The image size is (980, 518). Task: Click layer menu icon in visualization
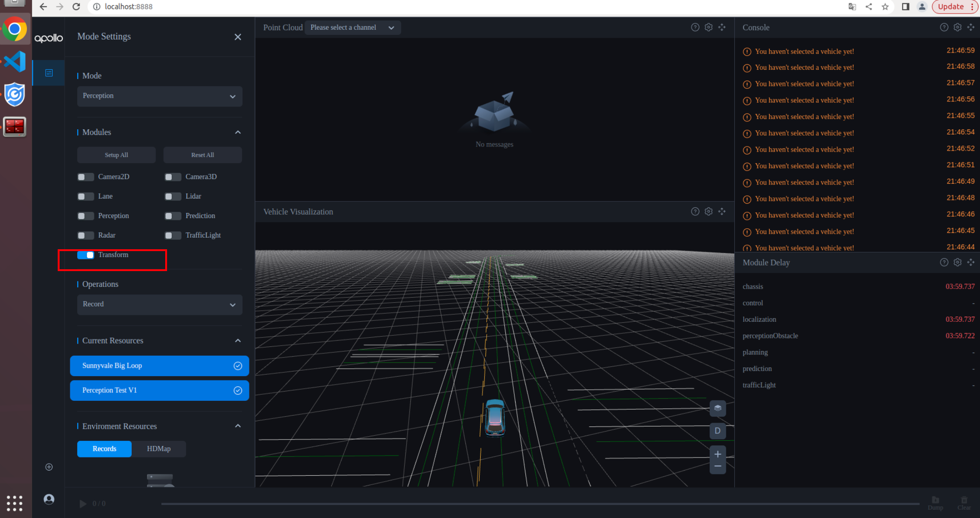718,408
